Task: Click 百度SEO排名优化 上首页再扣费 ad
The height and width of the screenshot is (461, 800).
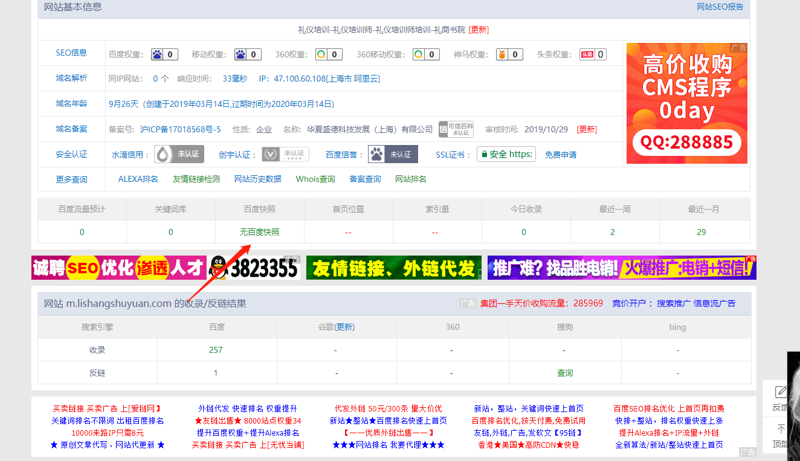Action: (x=669, y=408)
